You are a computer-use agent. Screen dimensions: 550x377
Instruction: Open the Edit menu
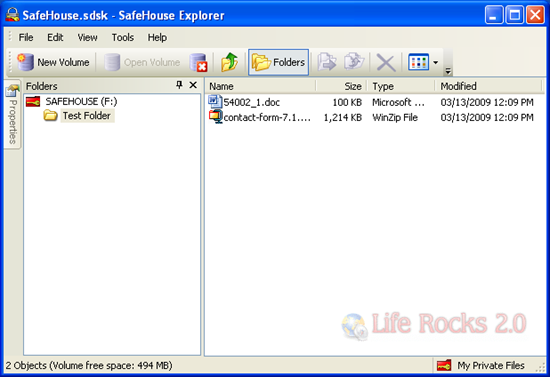point(55,37)
